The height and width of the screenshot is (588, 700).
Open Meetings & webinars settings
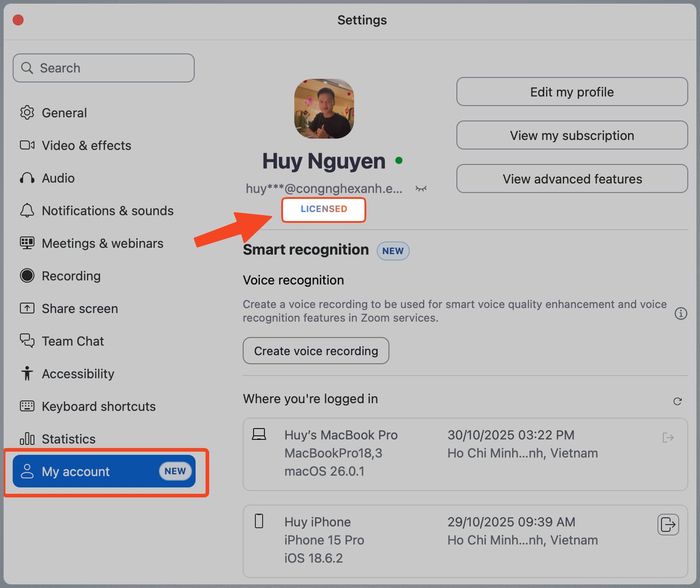point(102,243)
